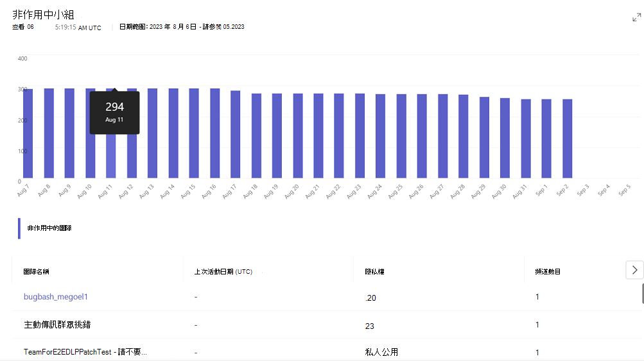Select the Aug 26 bar in chart
Image resolution: width=644 pixels, height=361 pixels.
(x=422, y=136)
